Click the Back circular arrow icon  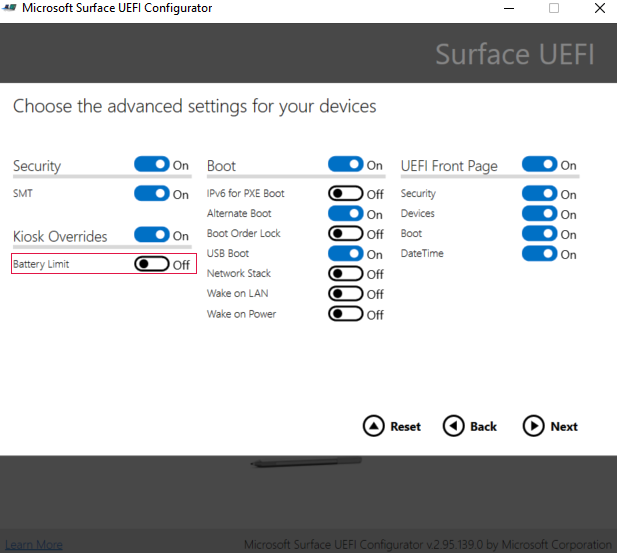click(x=453, y=426)
